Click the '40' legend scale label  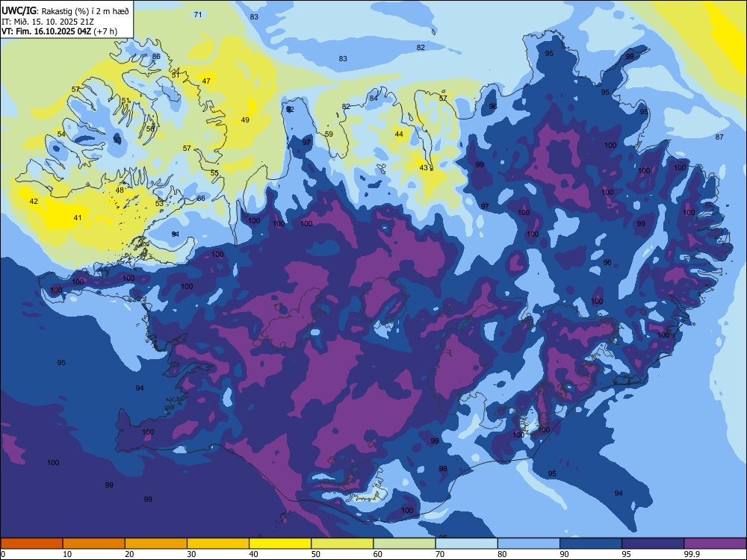(253, 554)
